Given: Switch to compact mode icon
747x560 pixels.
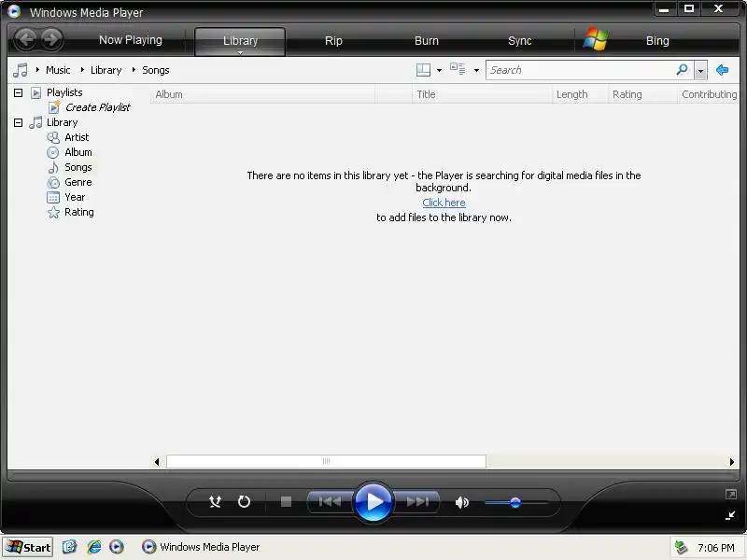Looking at the screenshot, I should point(730,515).
